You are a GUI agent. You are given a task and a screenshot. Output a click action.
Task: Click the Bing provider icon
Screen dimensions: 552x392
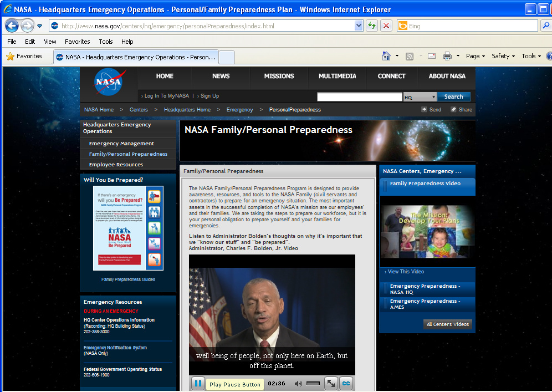click(403, 26)
